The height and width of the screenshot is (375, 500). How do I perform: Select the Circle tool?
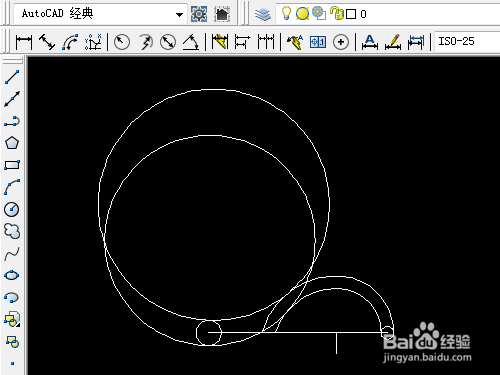click(12, 209)
